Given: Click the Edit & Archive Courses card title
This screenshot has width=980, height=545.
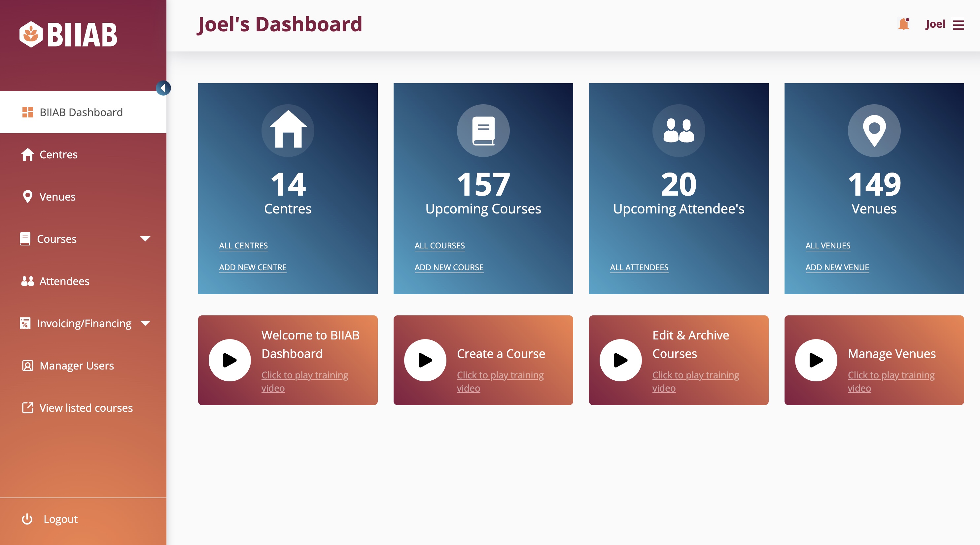Looking at the screenshot, I should click(x=690, y=344).
